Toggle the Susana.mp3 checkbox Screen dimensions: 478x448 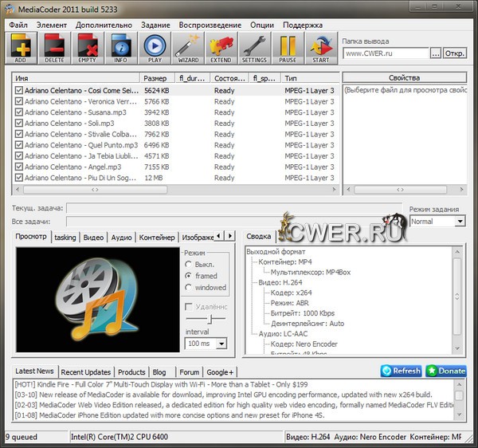(19, 112)
